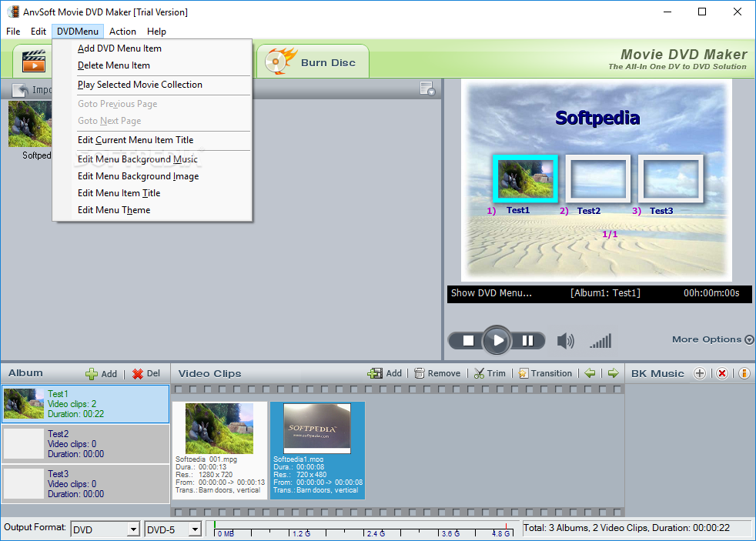Add a video clip
Screen dimensions: 756x541
385,373
